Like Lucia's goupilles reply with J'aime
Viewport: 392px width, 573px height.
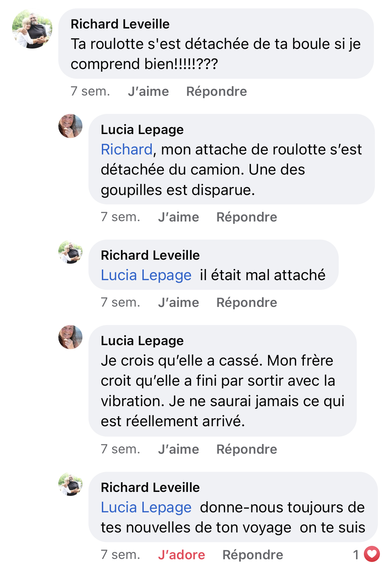click(x=179, y=217)
